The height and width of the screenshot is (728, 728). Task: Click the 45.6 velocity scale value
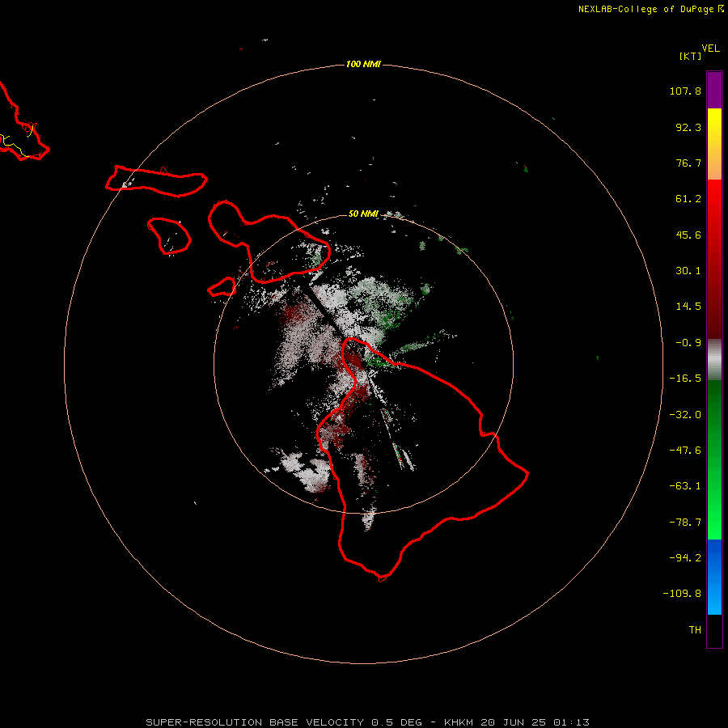coord(688,235)
